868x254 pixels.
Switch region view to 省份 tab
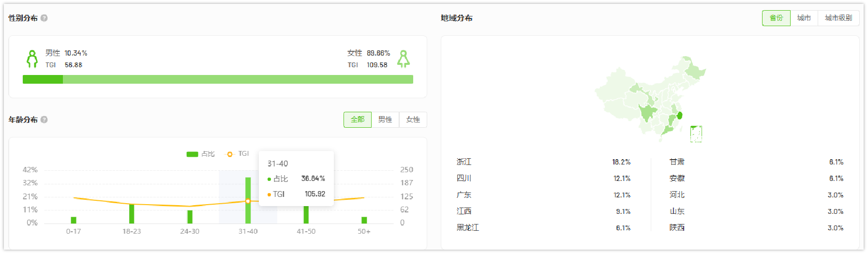click(x=776, y=18)
